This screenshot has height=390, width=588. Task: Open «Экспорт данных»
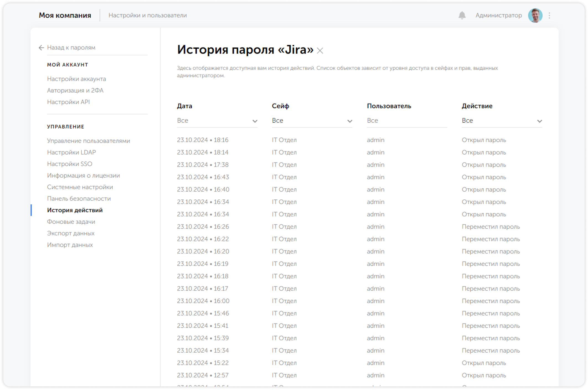(x=71, y=233)
